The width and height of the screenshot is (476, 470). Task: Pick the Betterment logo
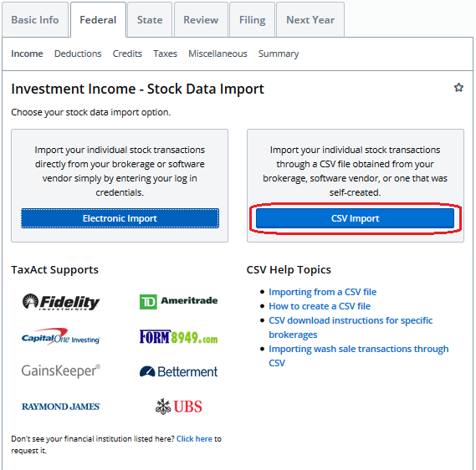pos(178,371)
